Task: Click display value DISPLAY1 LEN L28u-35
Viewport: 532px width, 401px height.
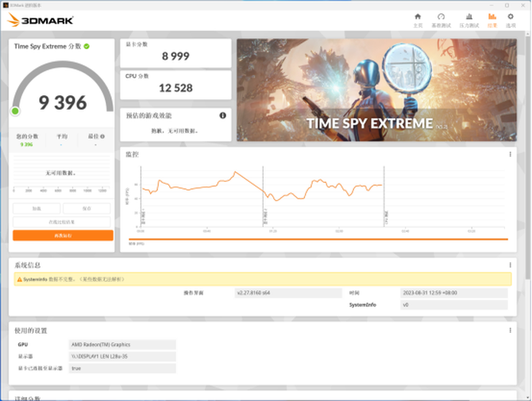Action: (x=122, y=357)
